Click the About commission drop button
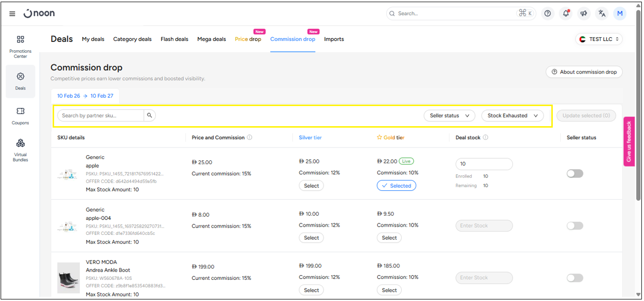This screenshot has height=301, width=644. [584, 72]
